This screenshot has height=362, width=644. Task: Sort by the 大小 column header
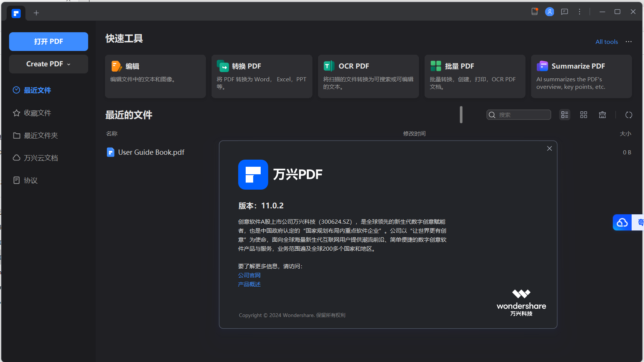626,134
